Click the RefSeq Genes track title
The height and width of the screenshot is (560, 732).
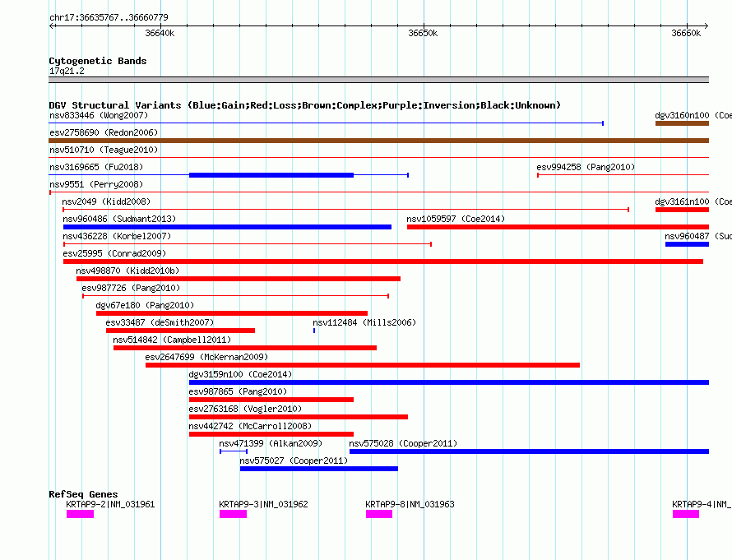click(x=83, y=493)
